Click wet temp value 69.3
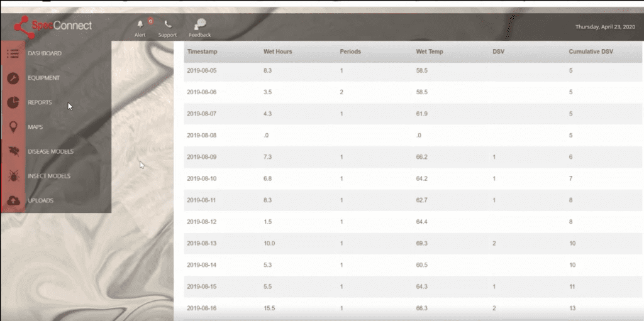Viewport: 644px width, 321px height. coord(422,243)
